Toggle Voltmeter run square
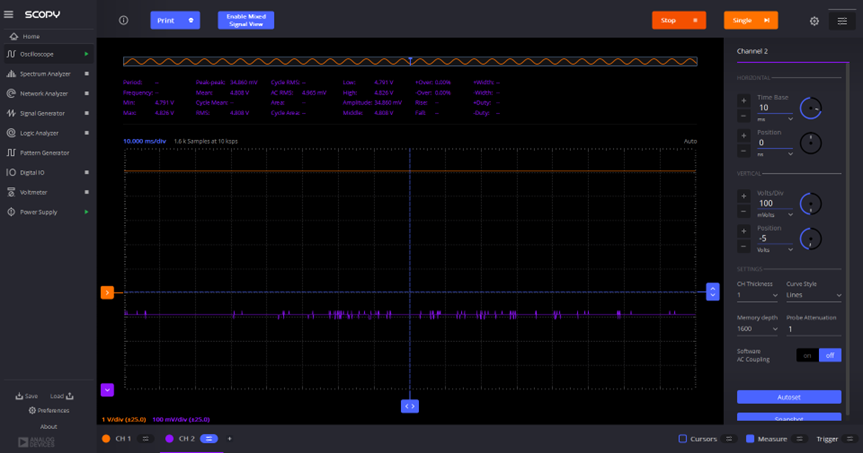The height and width of the screenshot is (453, 863). point(86,193)
